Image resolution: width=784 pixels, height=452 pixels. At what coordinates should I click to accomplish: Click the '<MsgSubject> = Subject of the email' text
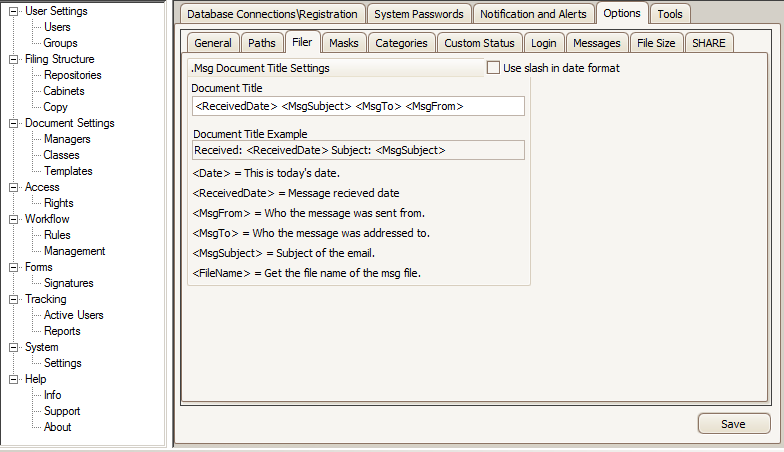[284, 253]
